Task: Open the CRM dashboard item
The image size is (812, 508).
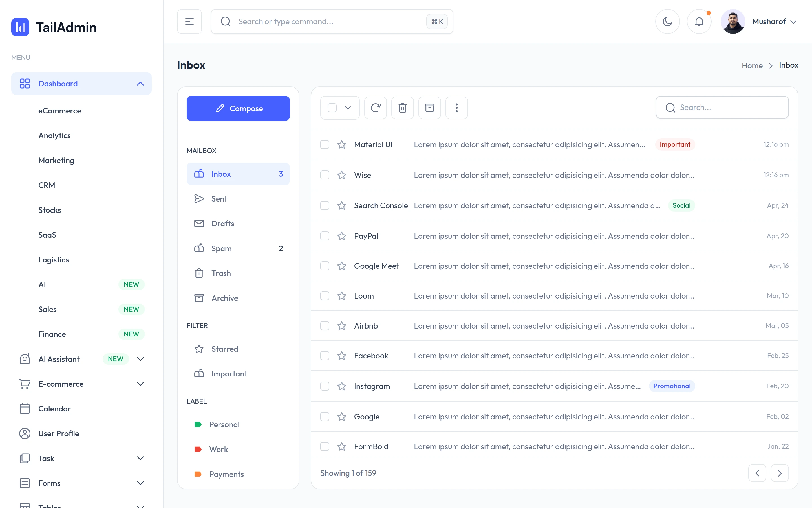Action: pyautogui.click(x=47, y=185)
